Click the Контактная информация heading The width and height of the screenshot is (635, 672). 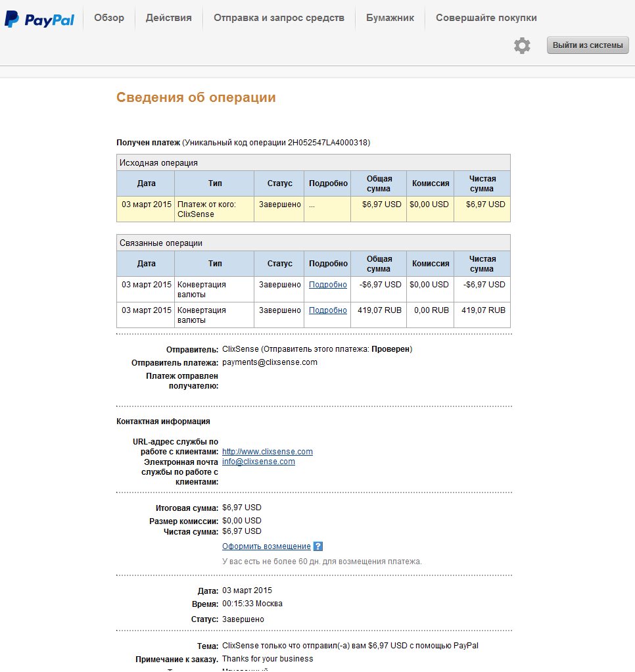tap(163, 421)
